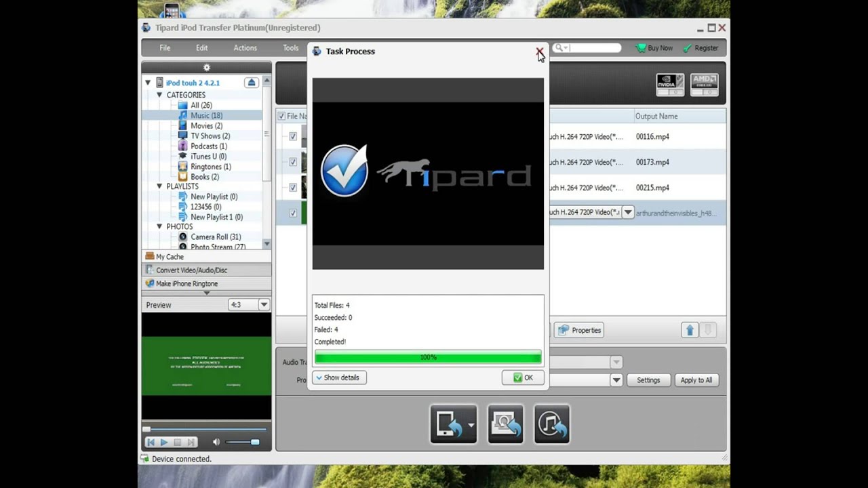Eject the iPod touh 2 device

click(x=252, y=83)
